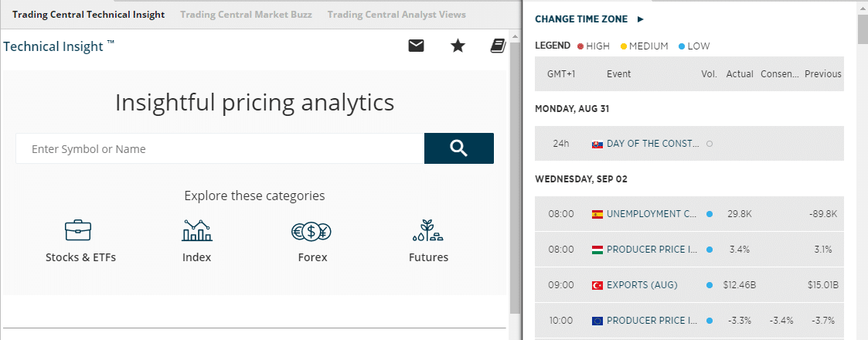Image resolution: width=868 pixels, height=340 pixels.
Task: Select the Index chart icon
Action: click(x=196, y=229)
